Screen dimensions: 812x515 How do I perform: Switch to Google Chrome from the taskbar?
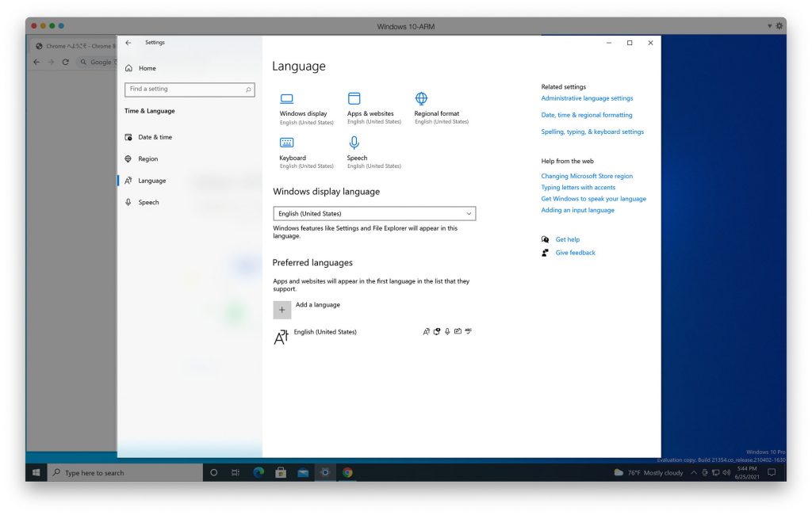click(347, 472)
